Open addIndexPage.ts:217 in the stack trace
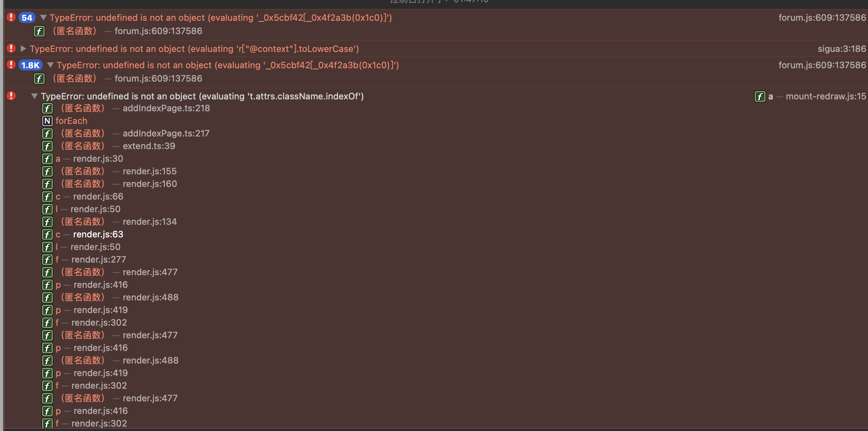868x431 pixels. [166, 134]
